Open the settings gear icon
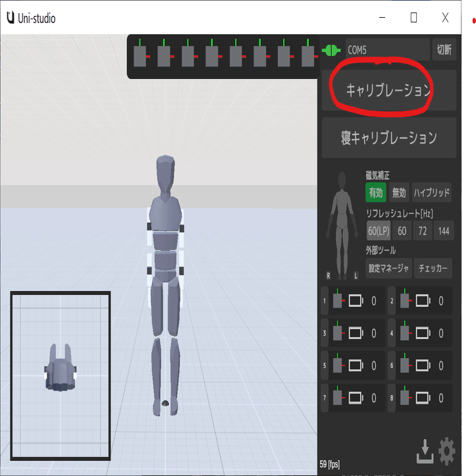 (x=447, y=452)
